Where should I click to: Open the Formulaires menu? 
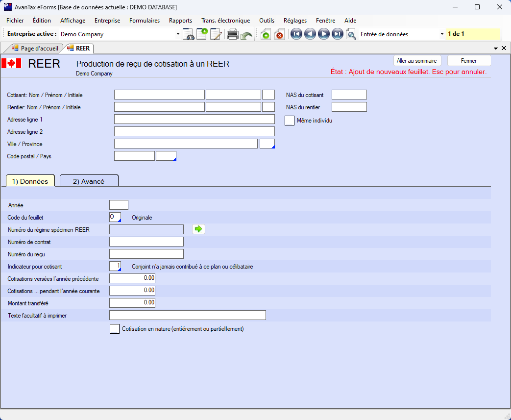[145, 21]
